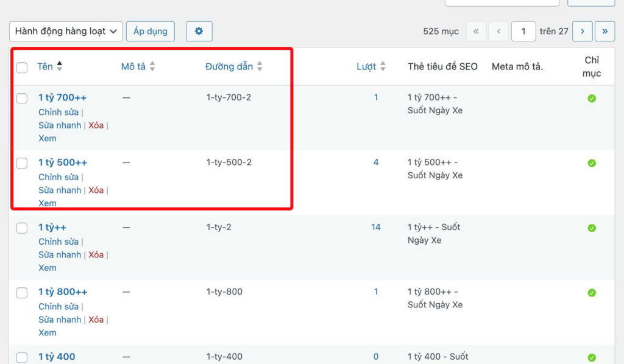Check the box for 1 tỷ 800++
Image resolution: width=624 pixels, height=364 pixels.
click(22, 292)
